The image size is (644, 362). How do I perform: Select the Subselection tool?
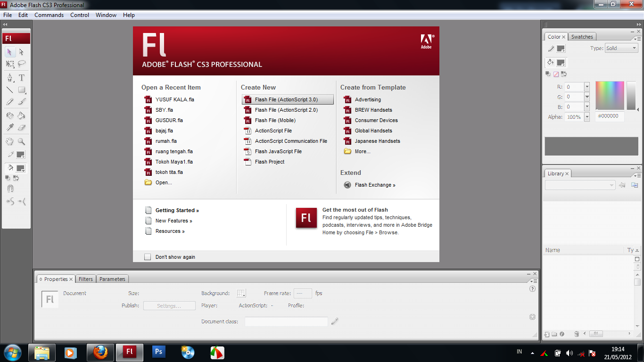[22, 52]
